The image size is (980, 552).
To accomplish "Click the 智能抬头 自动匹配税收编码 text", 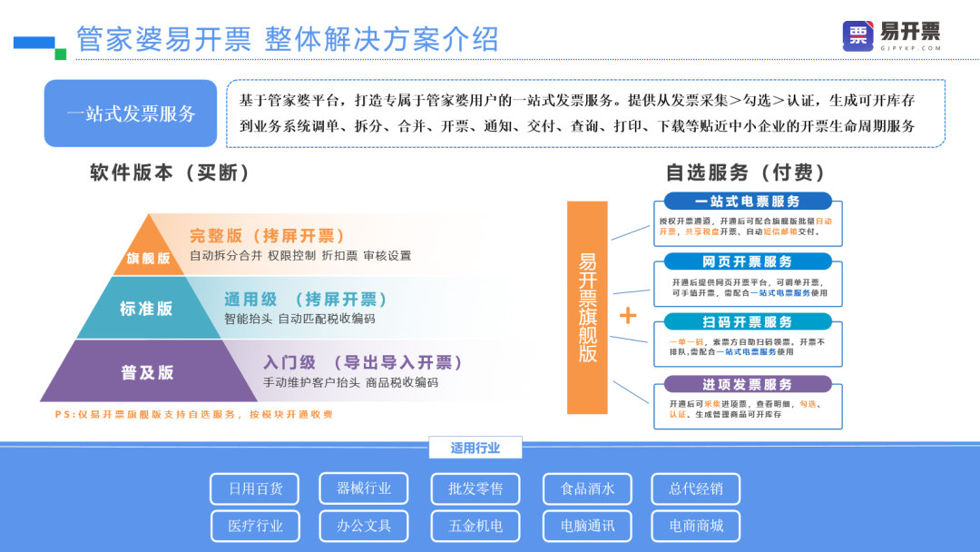I will [x=299, y=319].
